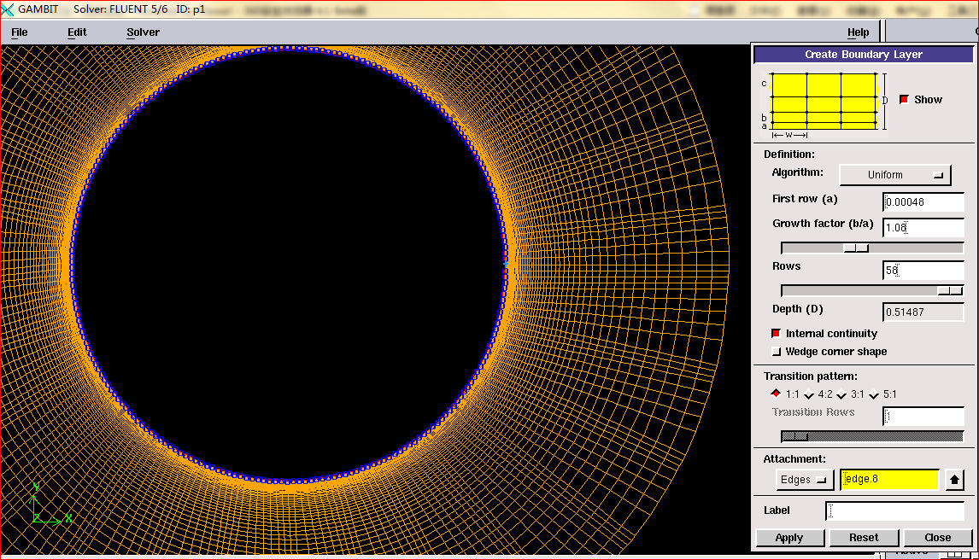The image size is (979, 560).
Task: Click the Rows slider handle
Action: 950,290
